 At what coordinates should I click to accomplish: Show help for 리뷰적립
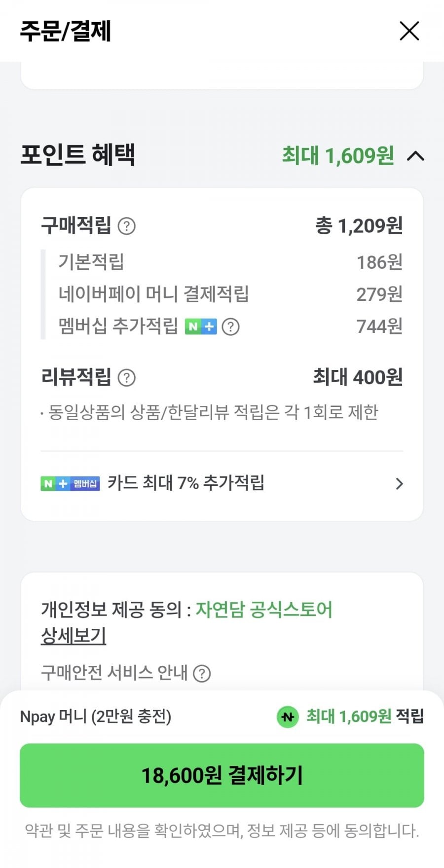click(x=127, y=378)
